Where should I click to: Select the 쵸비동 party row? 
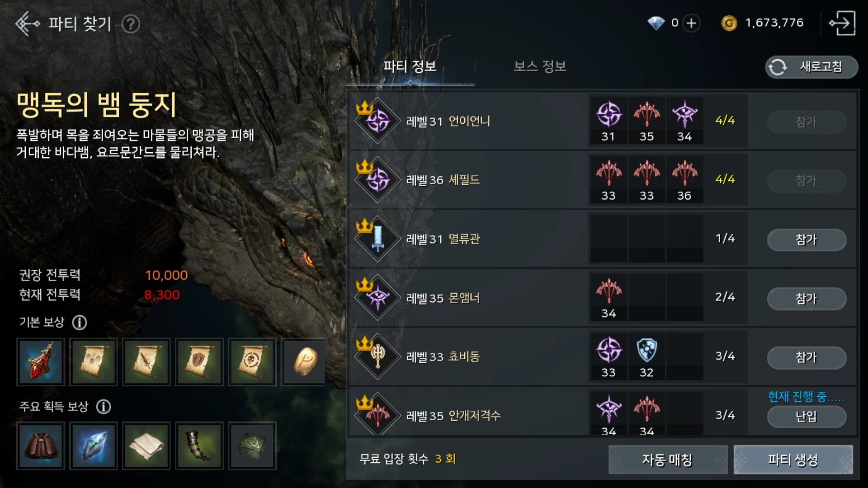click(x=603, y=357)
